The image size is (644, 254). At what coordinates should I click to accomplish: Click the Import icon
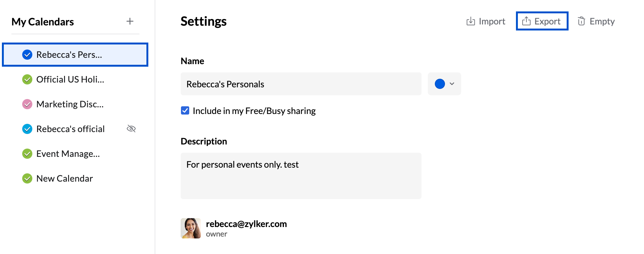pyautogui.click(x=471, y=21)
